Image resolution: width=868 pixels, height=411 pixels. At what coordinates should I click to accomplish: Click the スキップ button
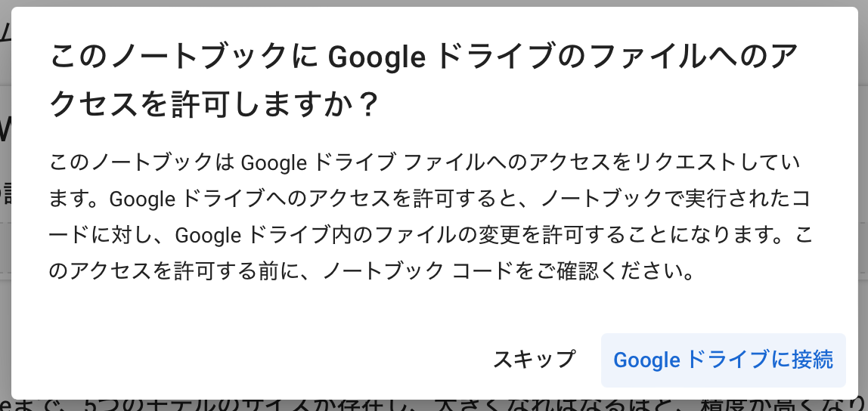(x=534, y=360)
